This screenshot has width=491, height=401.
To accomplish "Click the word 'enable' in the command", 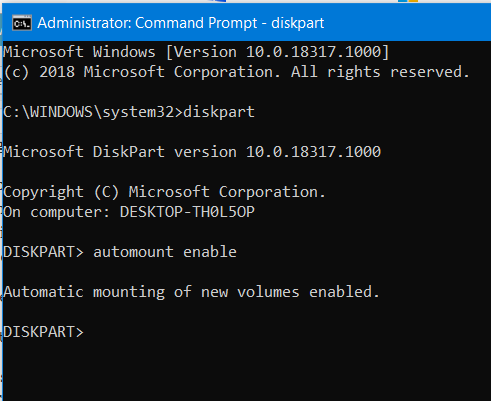I will (210, 252).
